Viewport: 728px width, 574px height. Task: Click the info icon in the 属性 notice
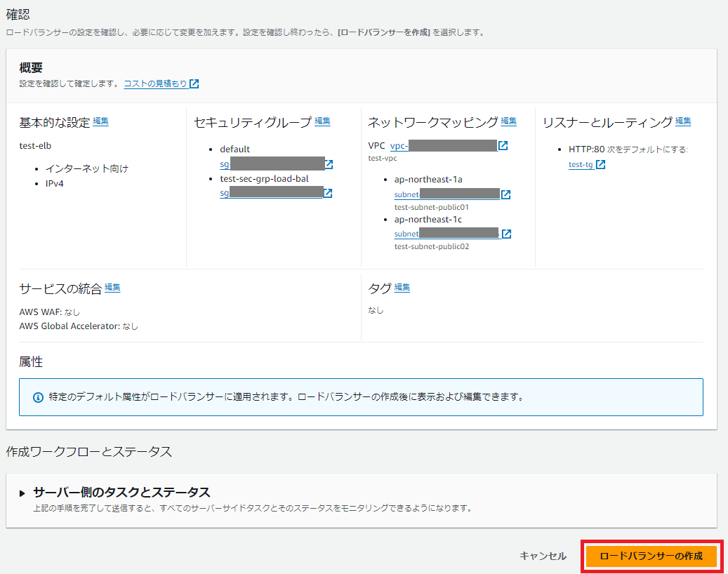pyautogui.click(x=39, y=397)
